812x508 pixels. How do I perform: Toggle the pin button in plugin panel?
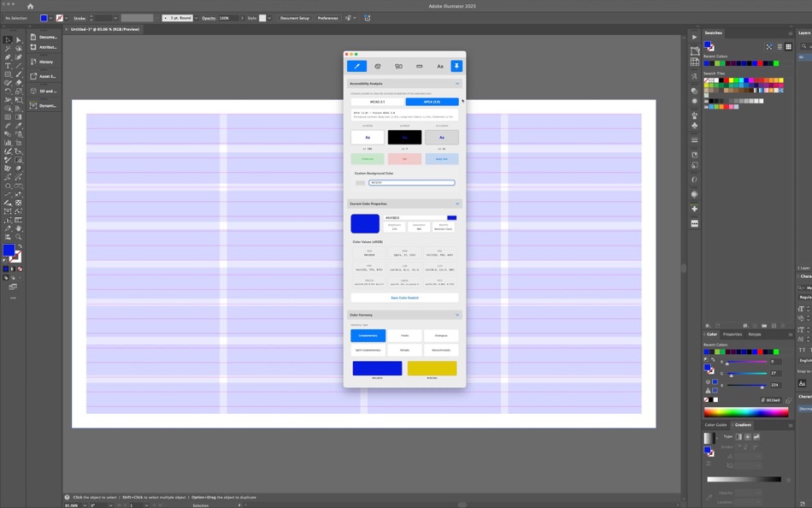(x=456, y=67)
